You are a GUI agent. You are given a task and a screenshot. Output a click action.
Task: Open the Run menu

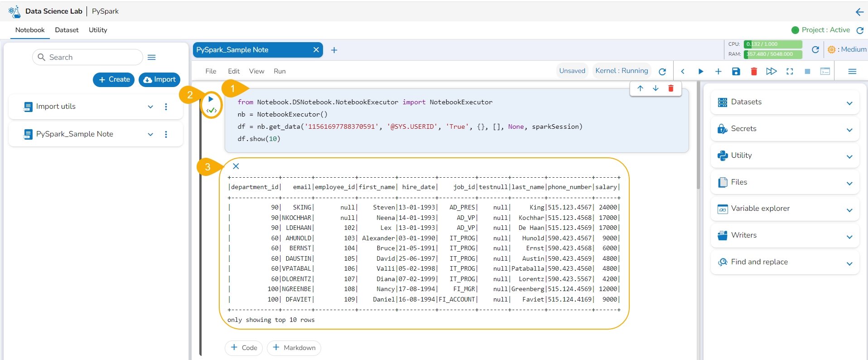(x=280, y=71)
